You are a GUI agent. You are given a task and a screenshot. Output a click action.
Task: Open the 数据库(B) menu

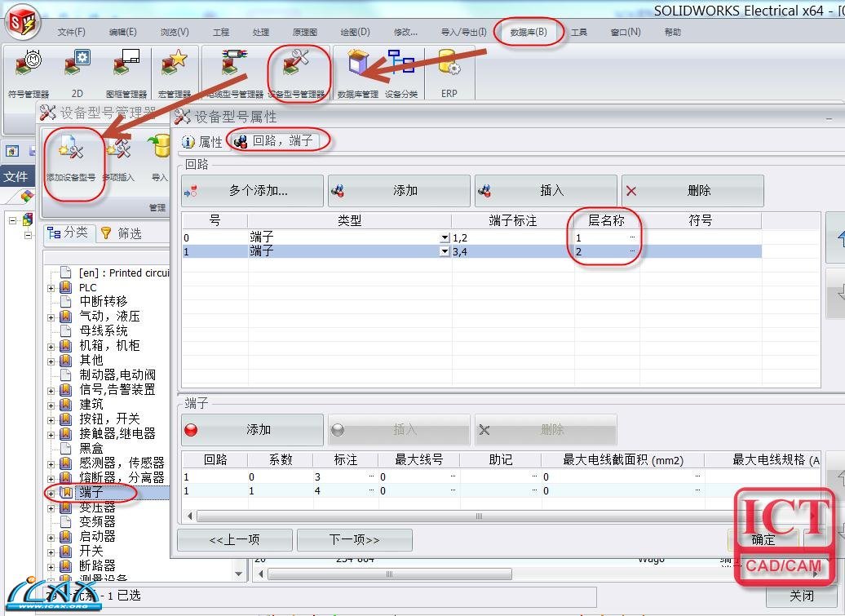click(x=529, y=33)
